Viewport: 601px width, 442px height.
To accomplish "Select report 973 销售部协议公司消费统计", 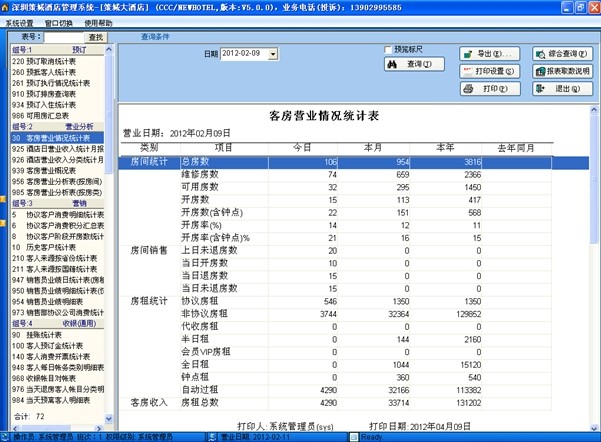I will (57, 312).
